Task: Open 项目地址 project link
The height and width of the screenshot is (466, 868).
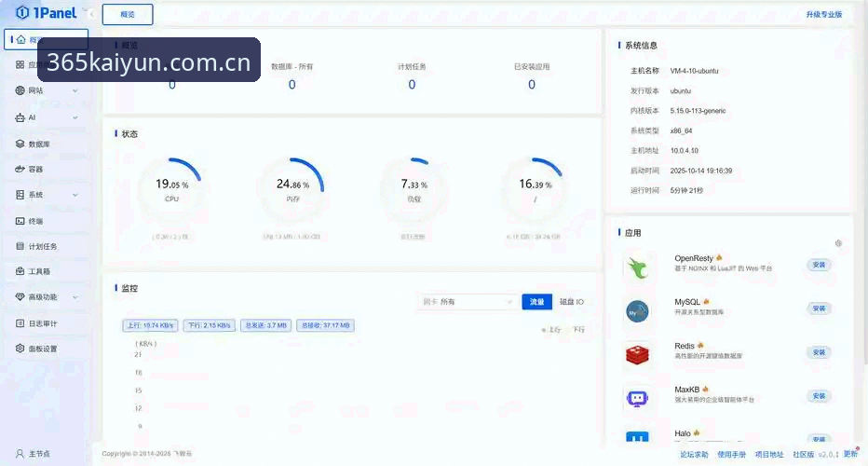Action: [x=769, y=455]
